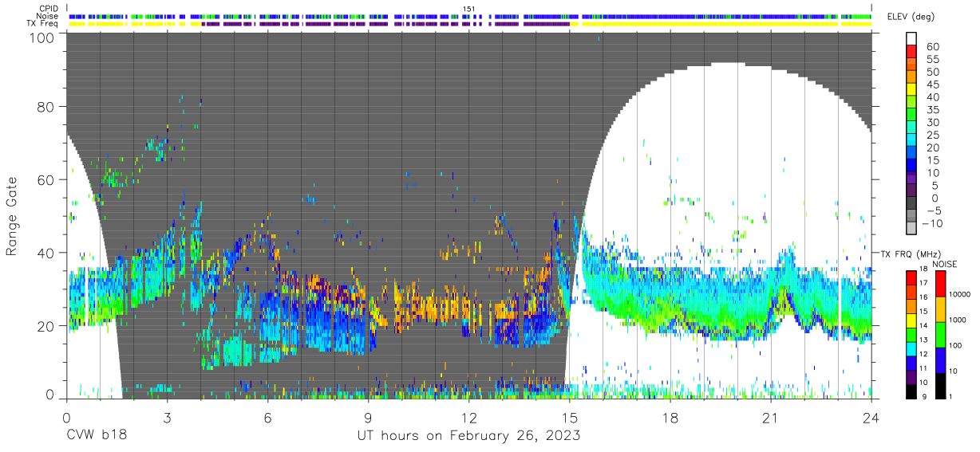Click the orange 1000–10000 segment of the NOISE colorbar
The height and width of the screenshot is (452, 980).
pos(940,309)
